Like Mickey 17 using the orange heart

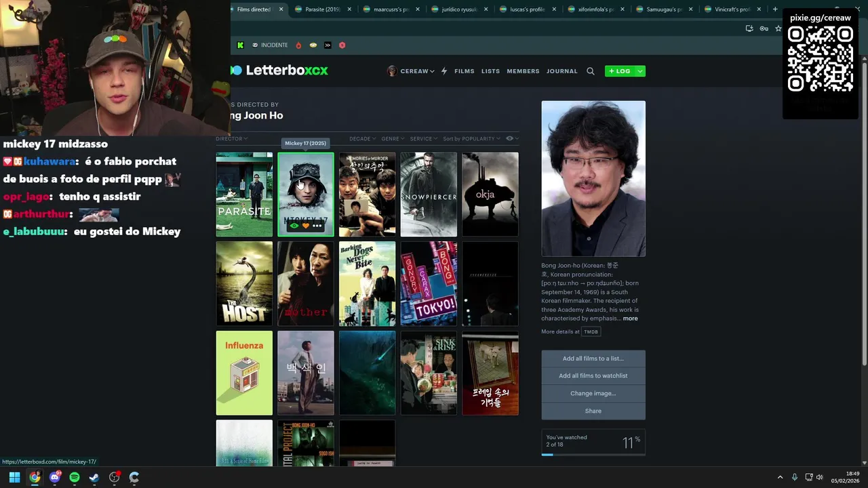[x=306, y=226]
